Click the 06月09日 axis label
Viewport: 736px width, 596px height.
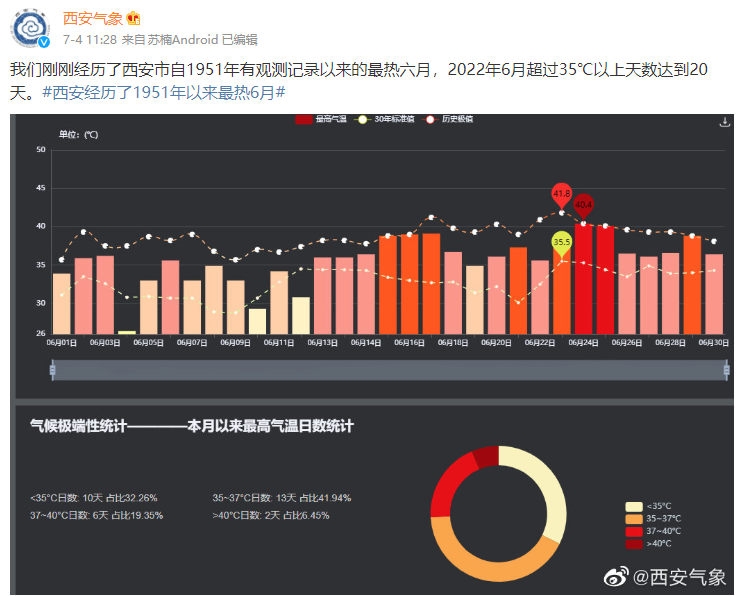(235, 343)
